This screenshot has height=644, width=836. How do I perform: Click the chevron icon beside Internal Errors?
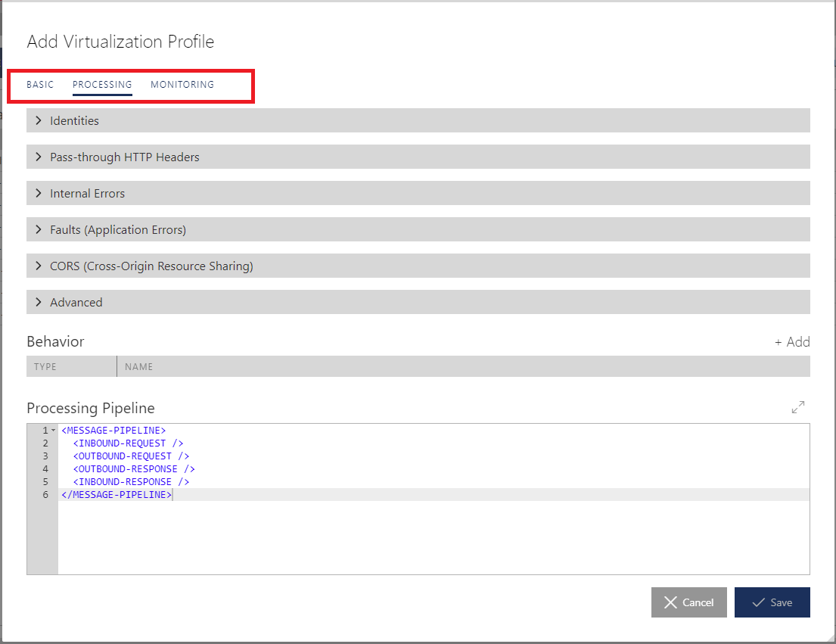(39, 193)
